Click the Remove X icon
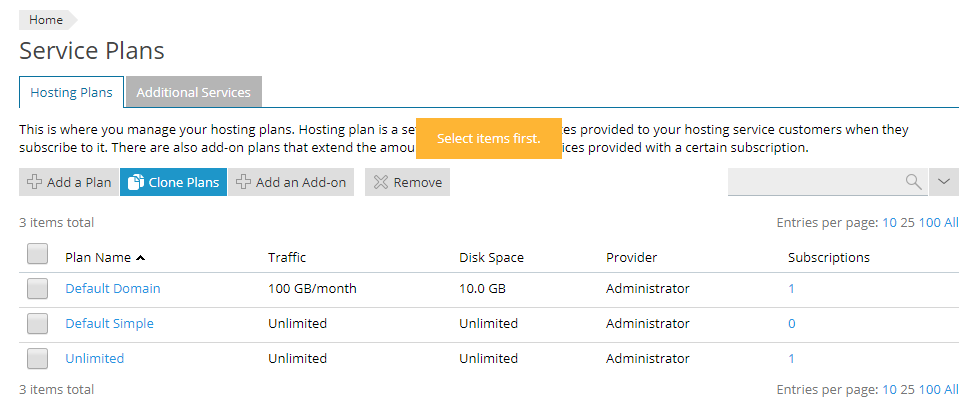977x404 pixels. pos(380,182)
